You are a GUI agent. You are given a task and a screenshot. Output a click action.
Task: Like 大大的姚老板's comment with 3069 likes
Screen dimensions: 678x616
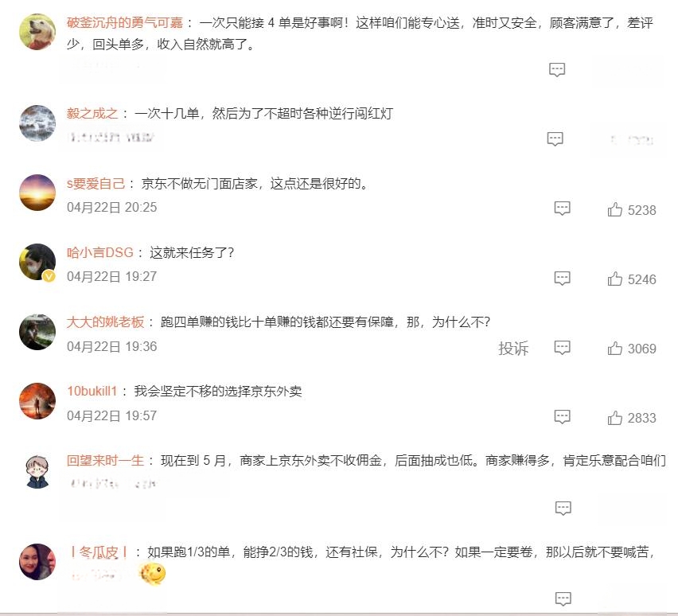(632, 349)
